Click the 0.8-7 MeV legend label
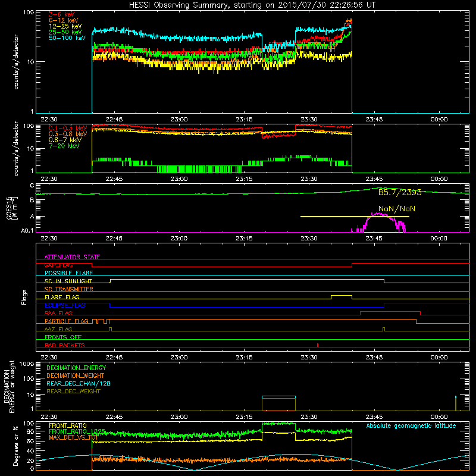The width and height of the screenshot is (476, 476). coord(65,140)
